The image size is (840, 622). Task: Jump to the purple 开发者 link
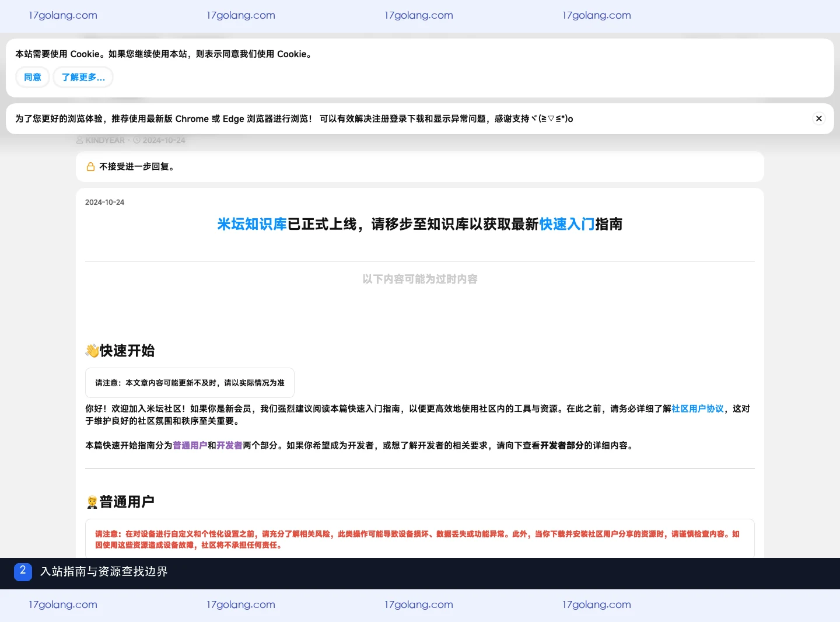(229, 445)
